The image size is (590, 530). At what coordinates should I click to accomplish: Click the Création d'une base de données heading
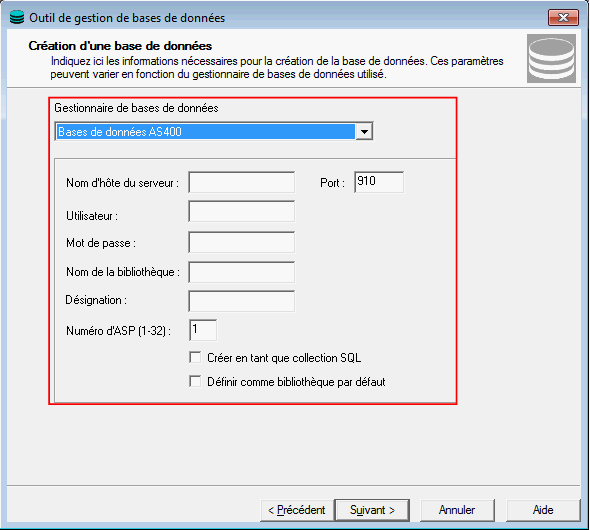pos(120,46)
